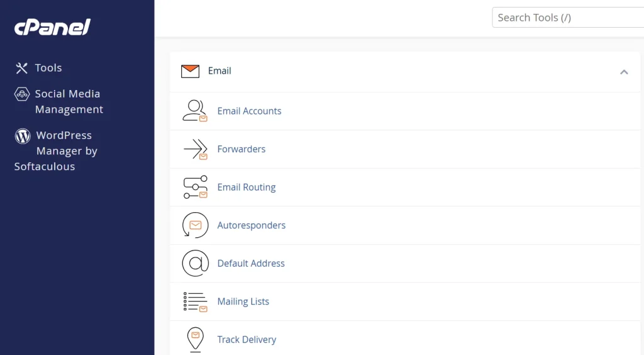Click the Mailing Lists list icon
This screenshot has width=644, height=355.
click(x=195, y=301)
